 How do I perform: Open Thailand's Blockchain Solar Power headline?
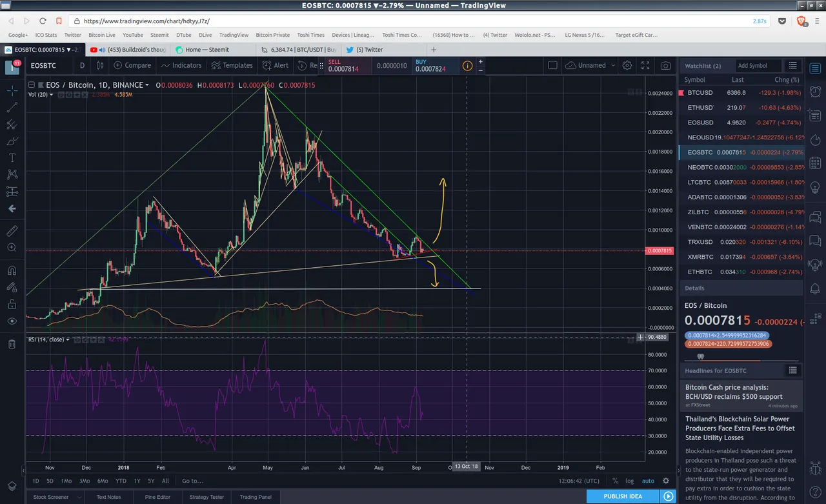[x=740, y=428]
